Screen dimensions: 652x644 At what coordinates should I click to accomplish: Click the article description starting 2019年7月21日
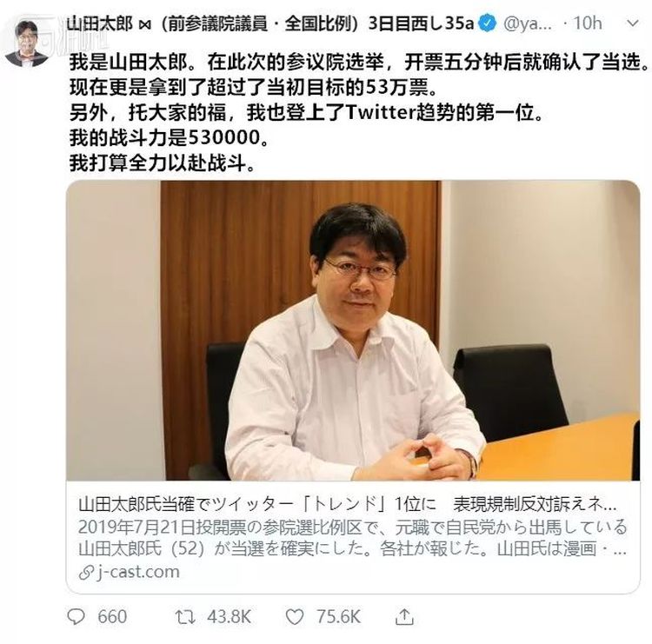[x=352, y=538]
